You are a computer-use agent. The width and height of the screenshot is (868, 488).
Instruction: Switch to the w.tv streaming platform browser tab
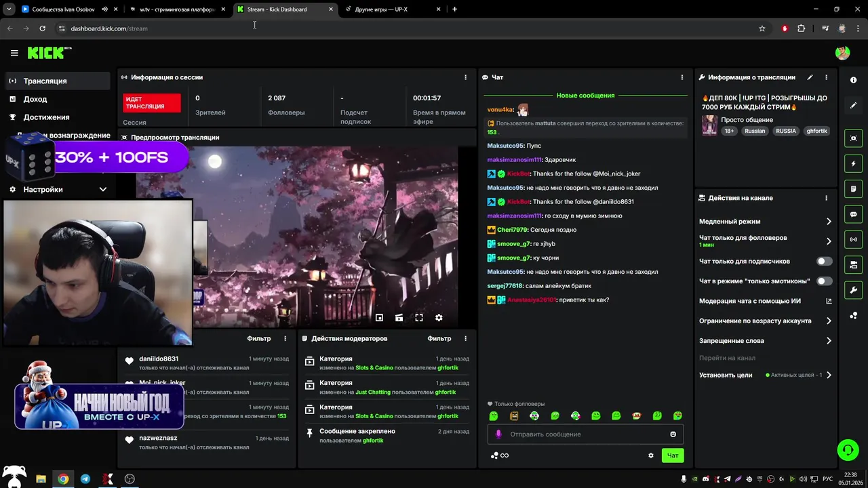(178, 9)
